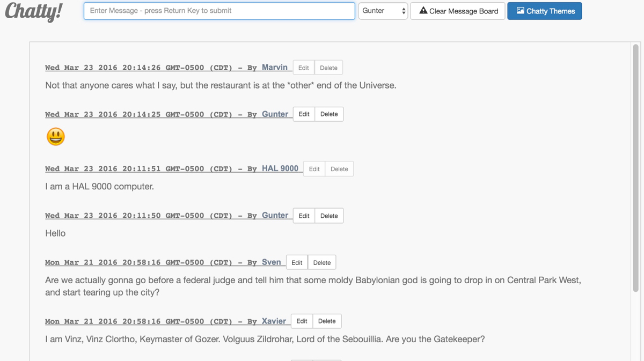The width and height of the screenshot is (644, 361).
Task: Click the Chatty! logo
Action: coord(34,12)
